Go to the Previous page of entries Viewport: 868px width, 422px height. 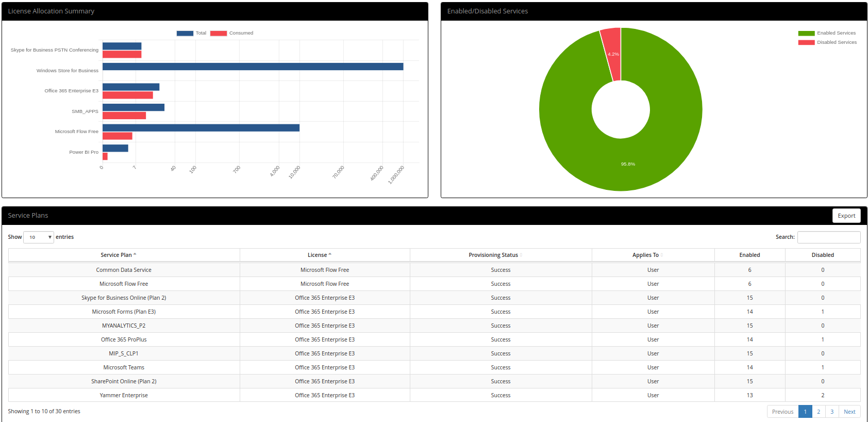(782, 412)
